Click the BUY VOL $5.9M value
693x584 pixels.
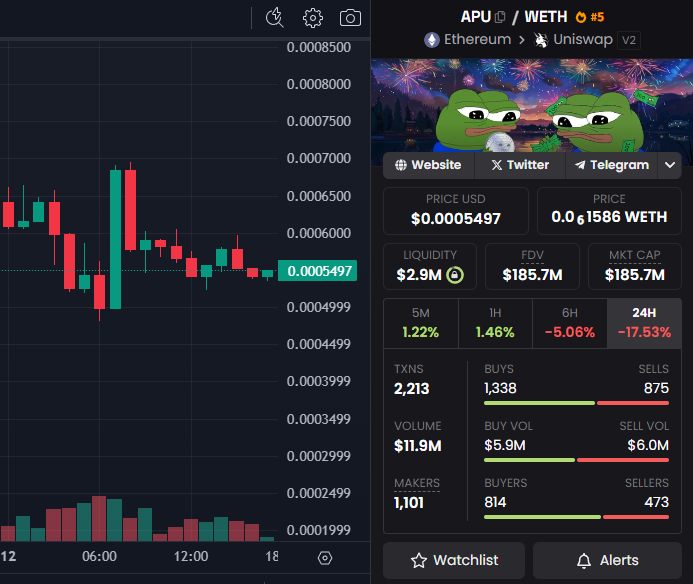coord(505,445)
